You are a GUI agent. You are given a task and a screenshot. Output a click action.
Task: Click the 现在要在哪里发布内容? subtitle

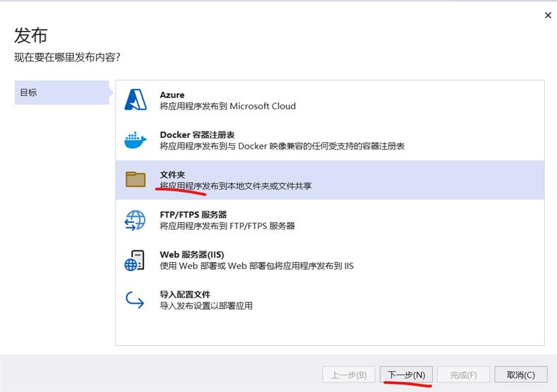tap(67, 57)
